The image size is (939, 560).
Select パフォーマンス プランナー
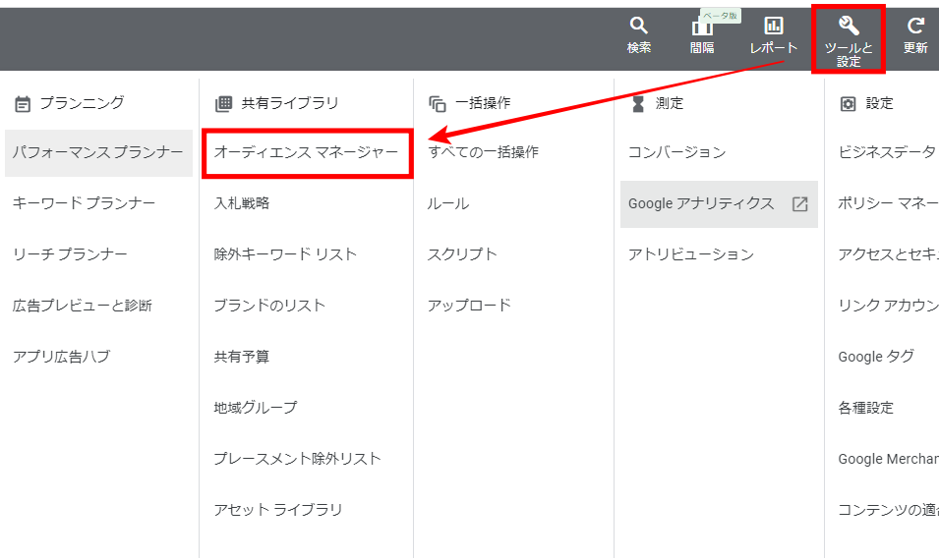[x=97, y=152]
